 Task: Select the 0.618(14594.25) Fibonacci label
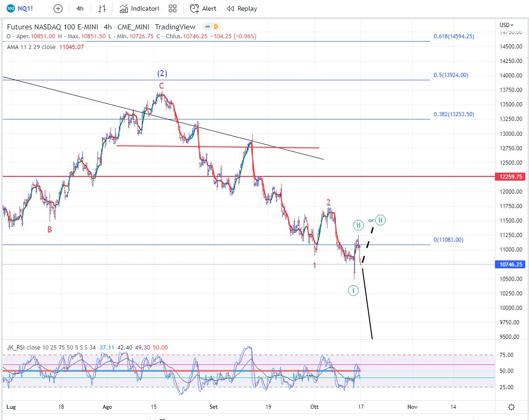coord(454,36)
